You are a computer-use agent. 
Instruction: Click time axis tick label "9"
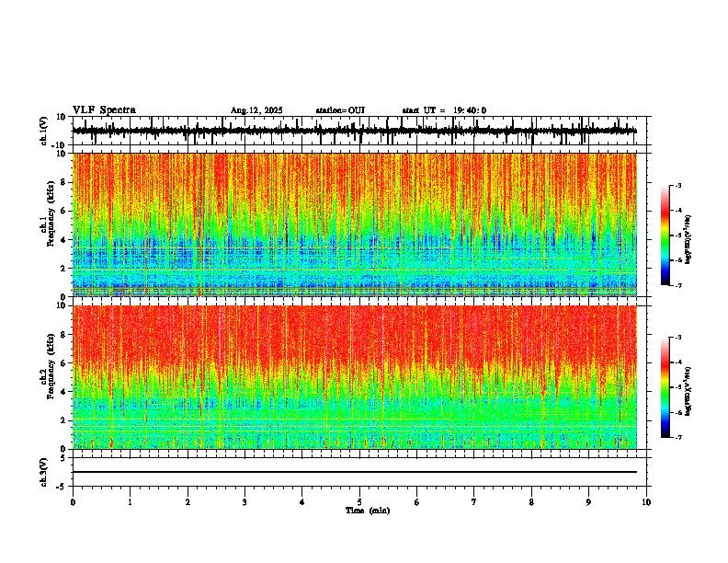pos(588,502)
